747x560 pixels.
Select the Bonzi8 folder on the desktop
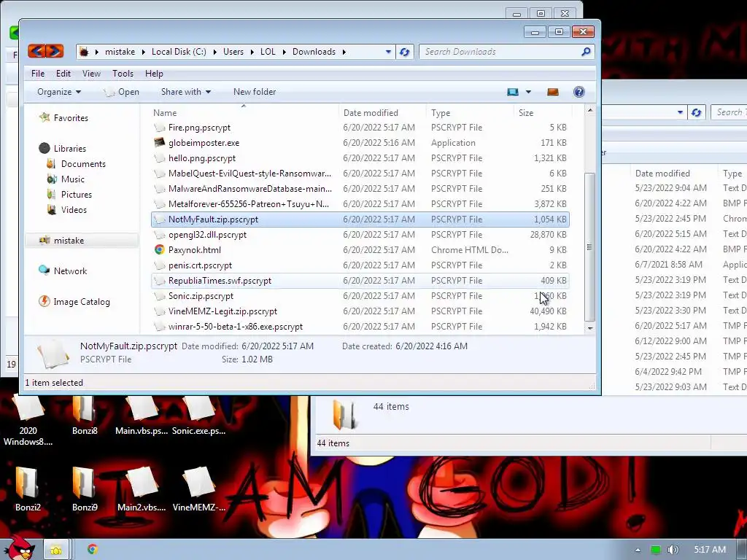(x=85, y=415)
